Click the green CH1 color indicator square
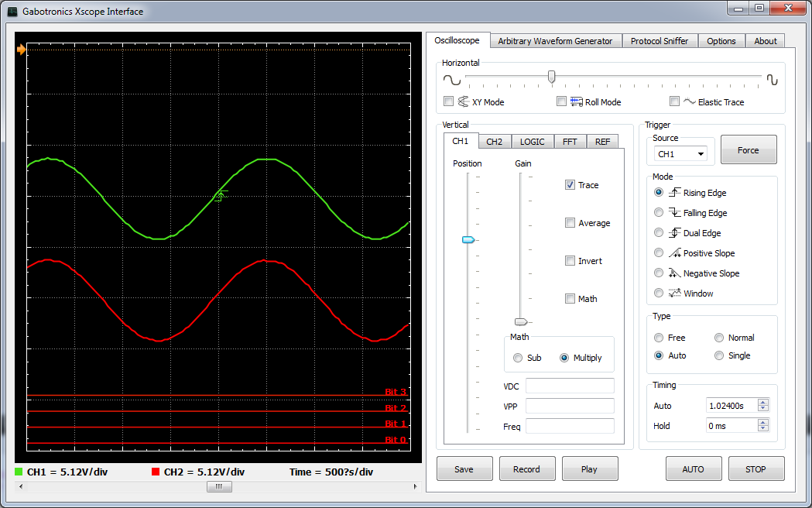 click(x=19, y=472)
